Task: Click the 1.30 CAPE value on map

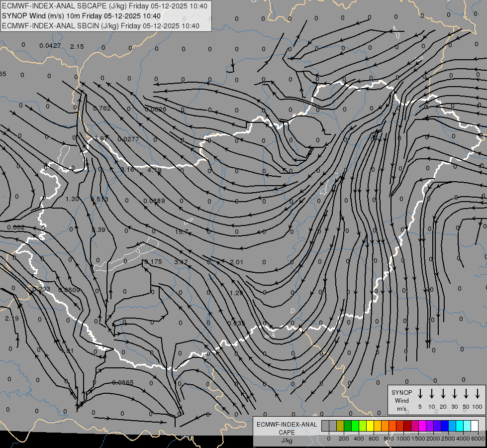Action: click(x=72, y=199)
